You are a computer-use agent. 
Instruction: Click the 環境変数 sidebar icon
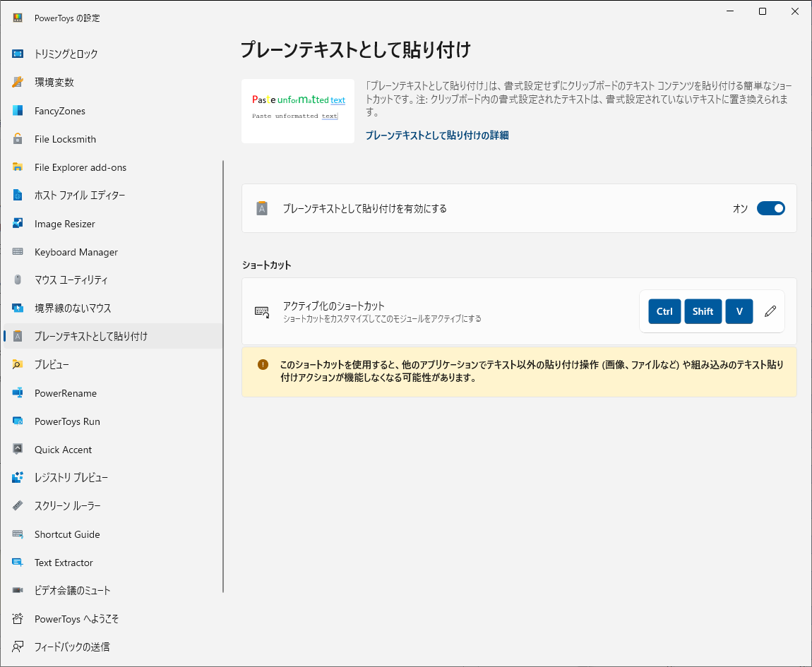[x=18, y=82]
